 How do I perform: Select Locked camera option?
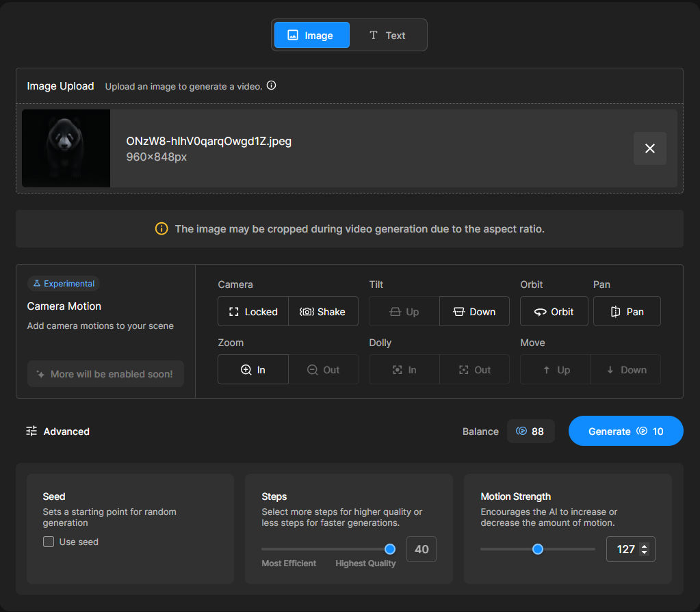[x=252, y=312]
